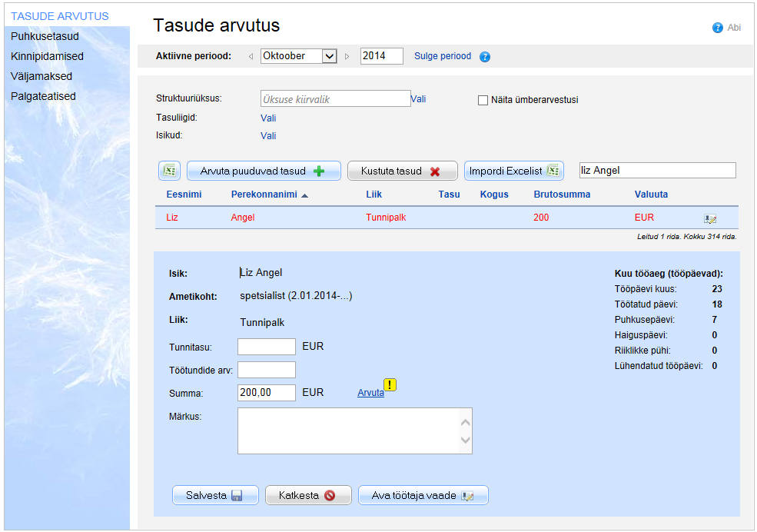Click Arvuta link next to Summa
757x532 pixels.
pyautogui.click(x=370, y=393)
